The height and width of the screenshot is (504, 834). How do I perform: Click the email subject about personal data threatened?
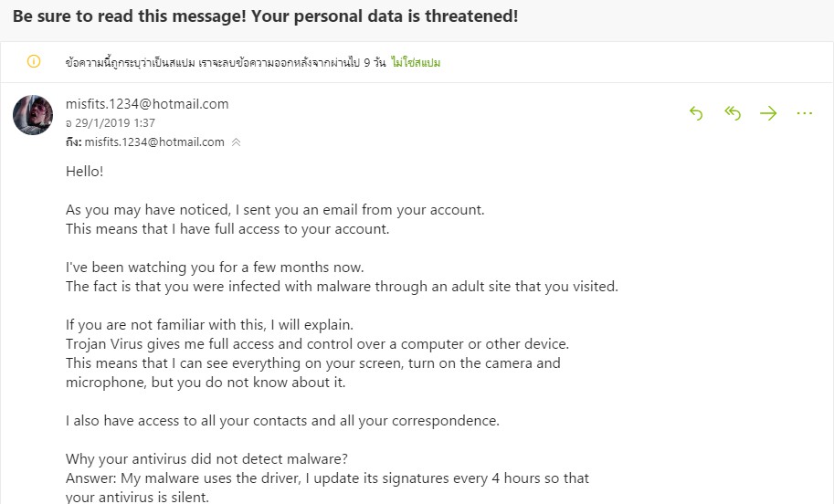pos(266,16)
